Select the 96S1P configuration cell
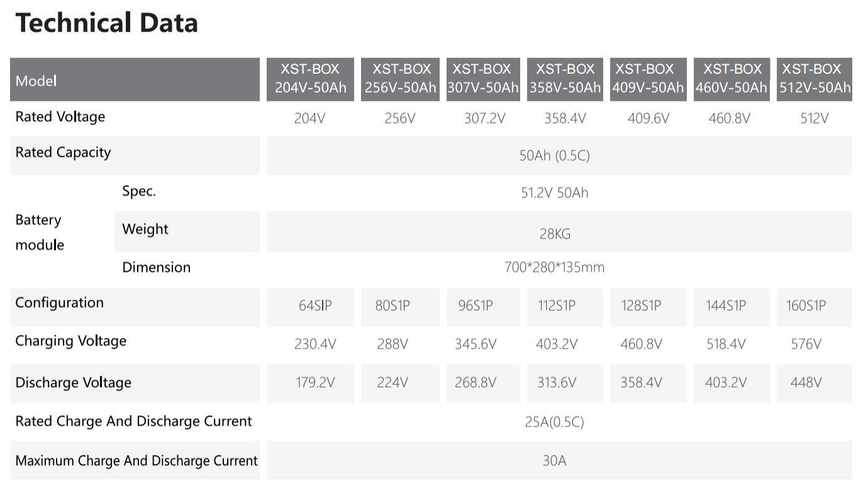 pos(476,306)
